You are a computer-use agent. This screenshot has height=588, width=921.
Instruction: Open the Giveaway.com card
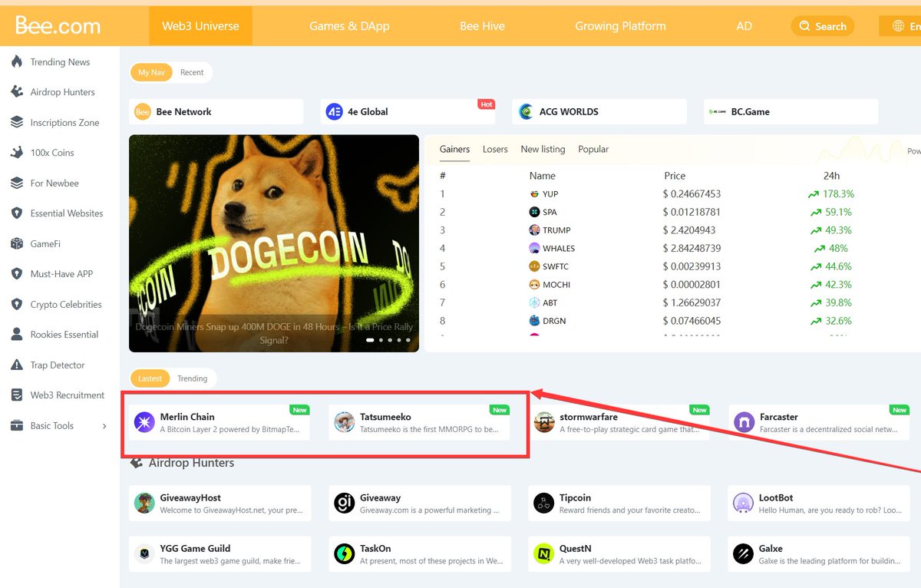[420, 503]
